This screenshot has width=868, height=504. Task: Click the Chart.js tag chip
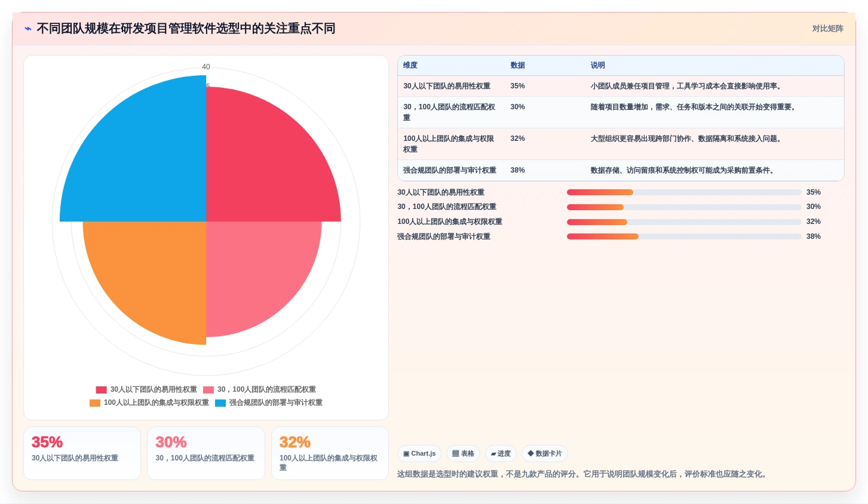419,454
